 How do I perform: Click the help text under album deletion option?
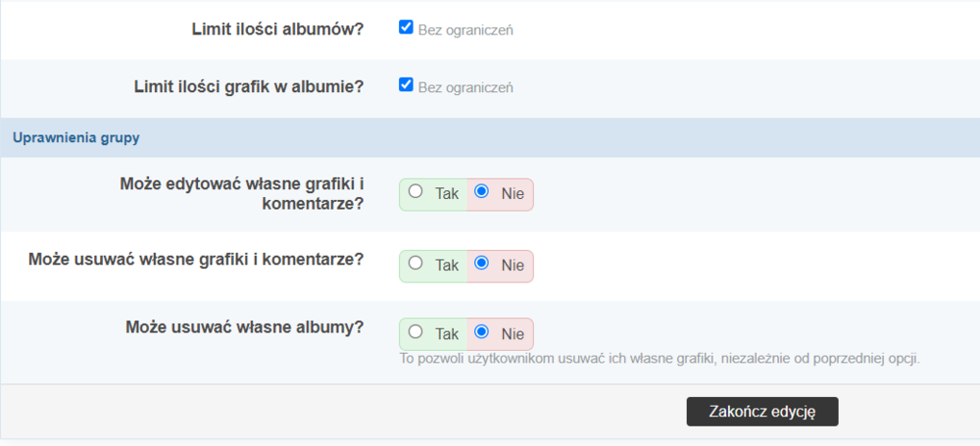point(659,358)
